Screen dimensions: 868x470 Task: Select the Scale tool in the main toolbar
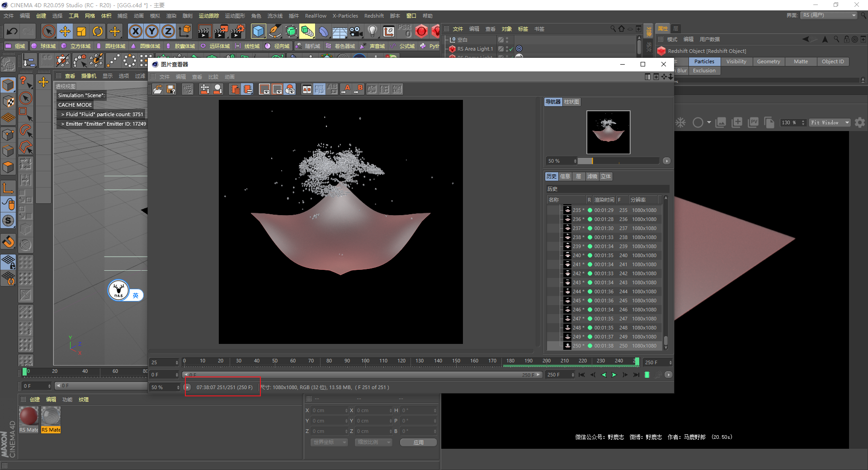click(x=81, y=31)
